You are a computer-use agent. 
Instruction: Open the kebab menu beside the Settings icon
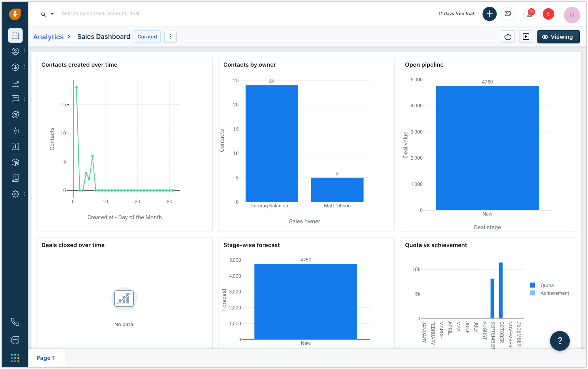pos(25,194)
